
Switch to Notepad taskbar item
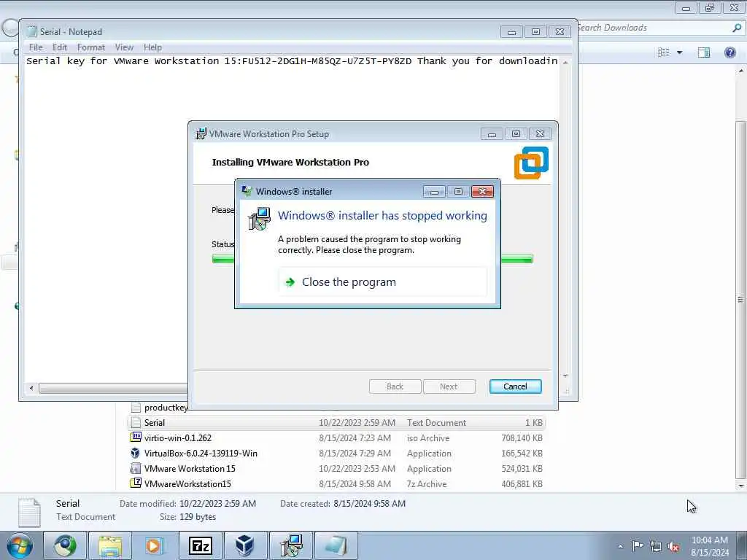(x=336, y=545)
